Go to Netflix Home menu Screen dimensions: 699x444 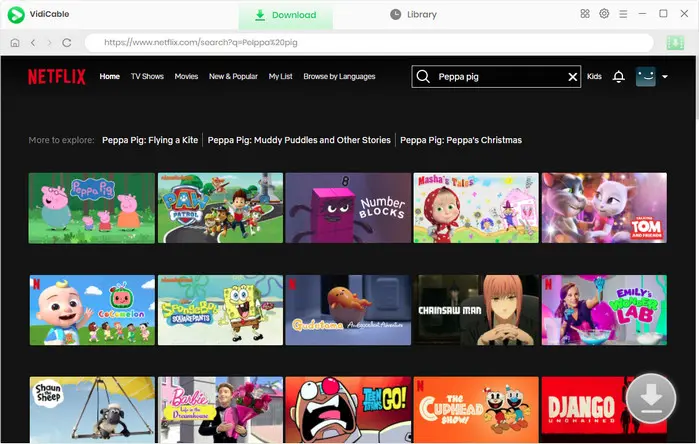click(110, 77)
